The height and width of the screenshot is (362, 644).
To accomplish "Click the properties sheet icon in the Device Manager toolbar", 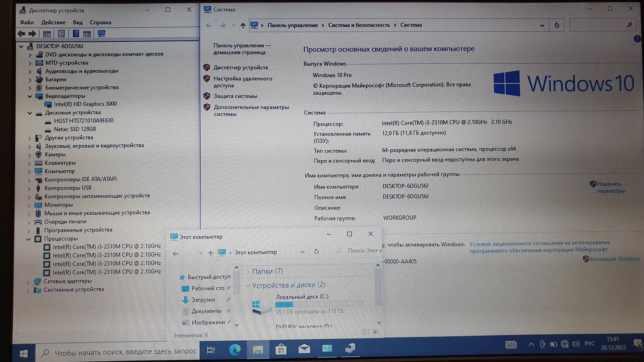I will pyautogui.click(x=62, y=34).
